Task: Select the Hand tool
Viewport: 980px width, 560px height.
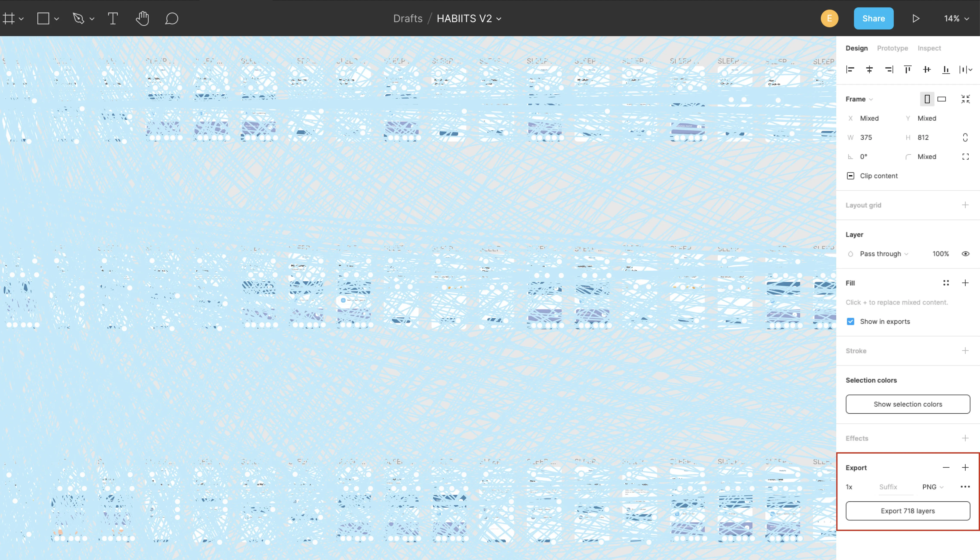Action: [x=142, y=18]
